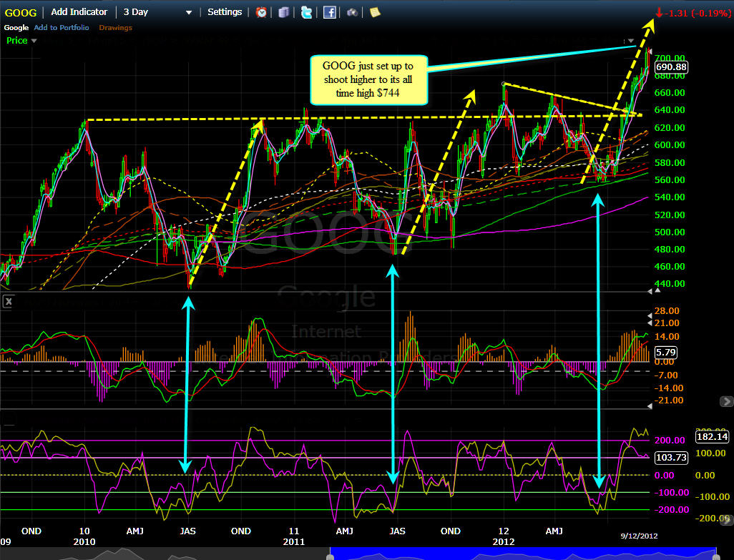This screenshot has height=560, width=734.
Task: Click the up triangle below the 440.00 label
Action: click(x=657, y=290)
